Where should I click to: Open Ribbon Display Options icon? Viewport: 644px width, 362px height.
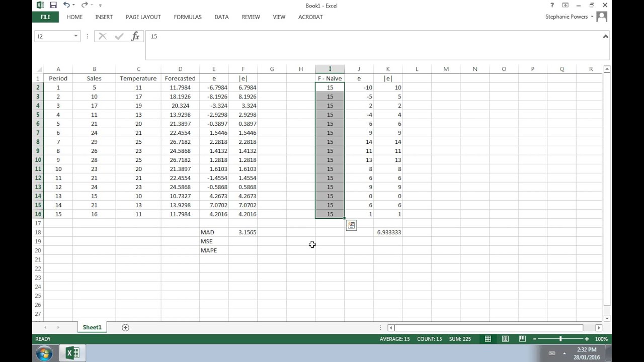click(x=566, y=5)
